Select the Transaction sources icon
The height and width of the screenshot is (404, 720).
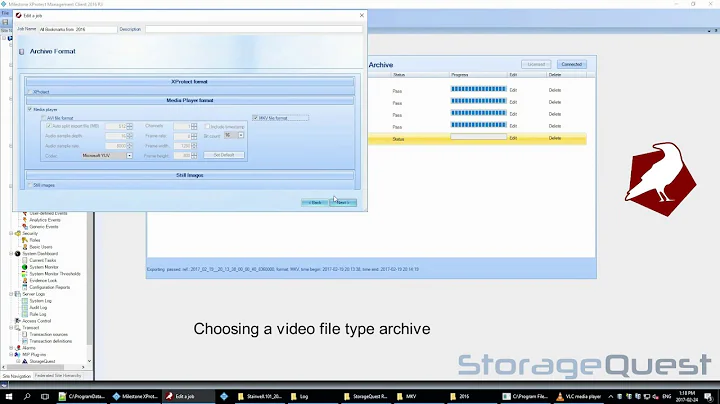(x=25, y=334)
